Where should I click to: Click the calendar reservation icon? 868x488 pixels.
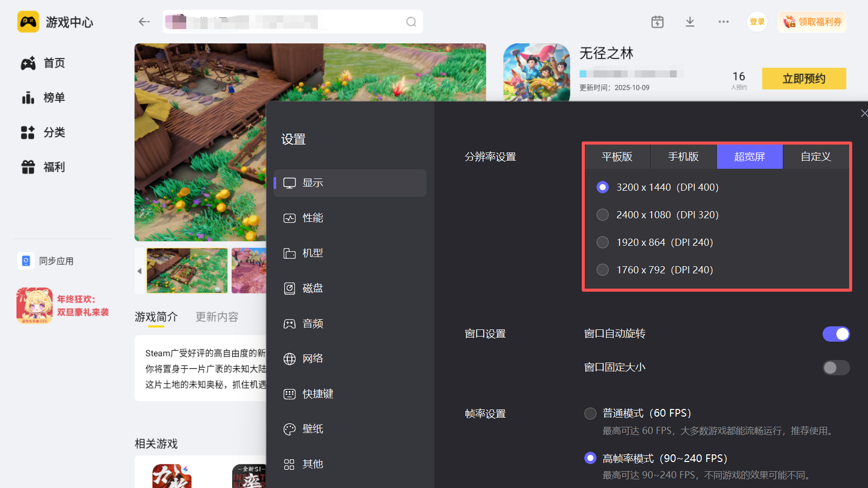[x=657, y=21]
